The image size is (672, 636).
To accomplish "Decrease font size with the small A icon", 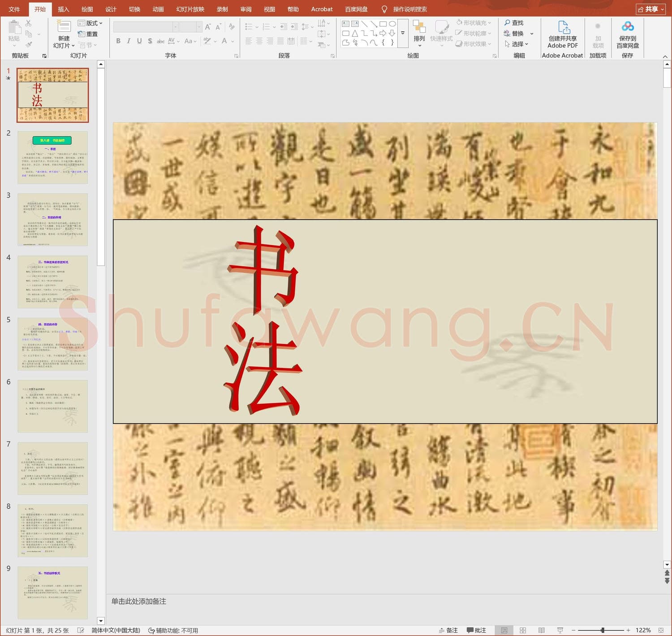I will coord(218,27).
